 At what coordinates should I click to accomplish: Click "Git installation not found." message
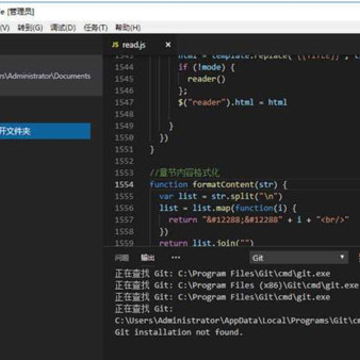pos(179,332)
